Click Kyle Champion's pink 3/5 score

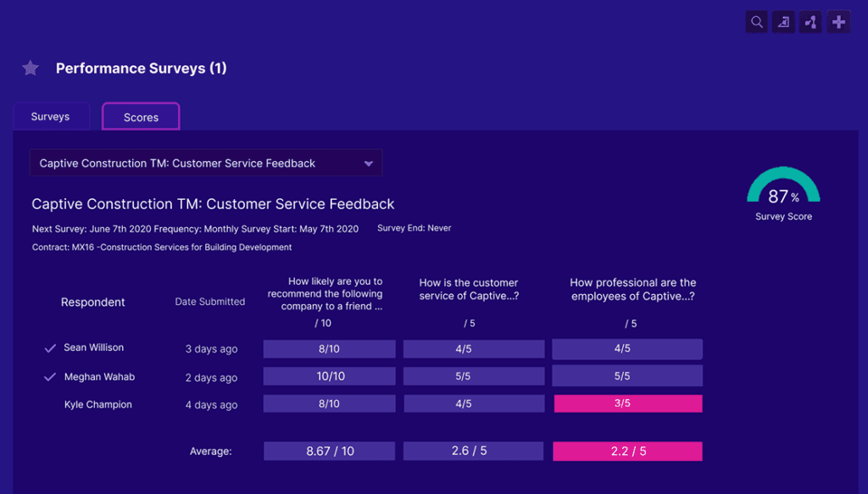(x=627, y=403)
